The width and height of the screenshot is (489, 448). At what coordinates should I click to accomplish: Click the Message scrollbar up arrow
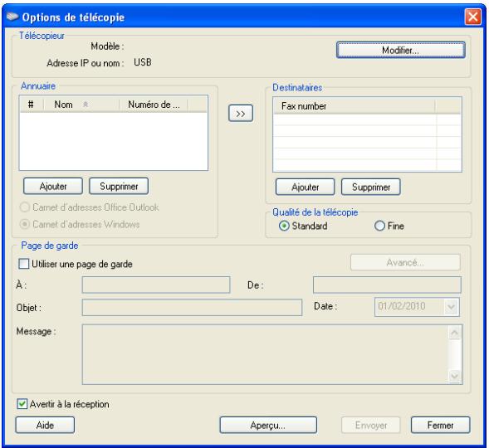(x=455, y=333)
